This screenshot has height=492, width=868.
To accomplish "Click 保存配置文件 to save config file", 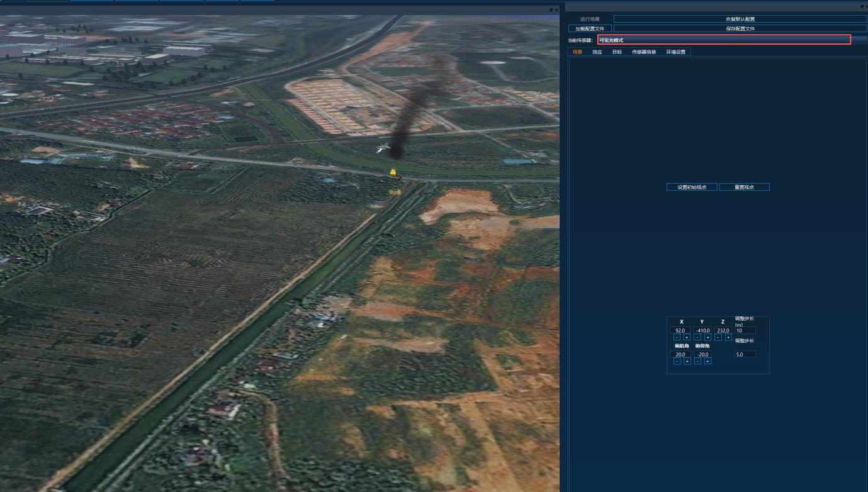I will (x=740, y=28).
